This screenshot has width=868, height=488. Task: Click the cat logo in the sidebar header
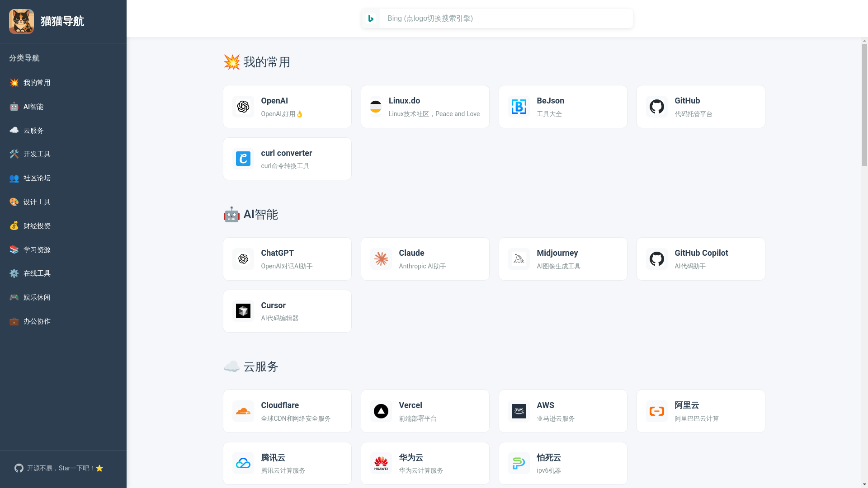point(21,21)
